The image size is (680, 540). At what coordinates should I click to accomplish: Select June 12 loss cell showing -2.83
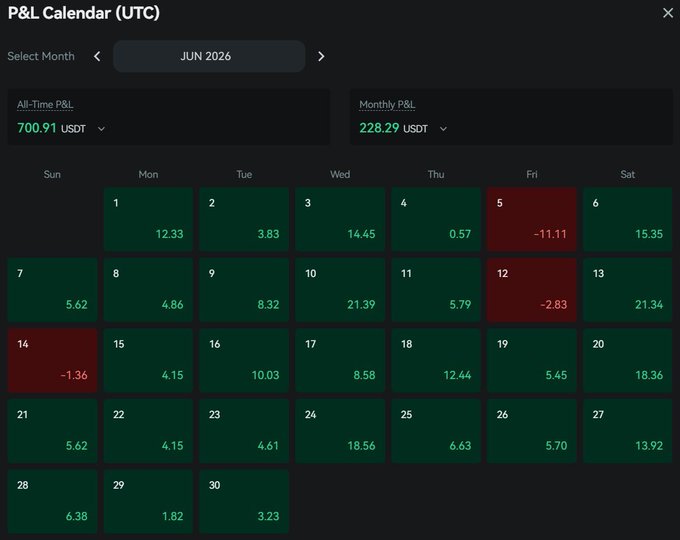tap(532, 290)
